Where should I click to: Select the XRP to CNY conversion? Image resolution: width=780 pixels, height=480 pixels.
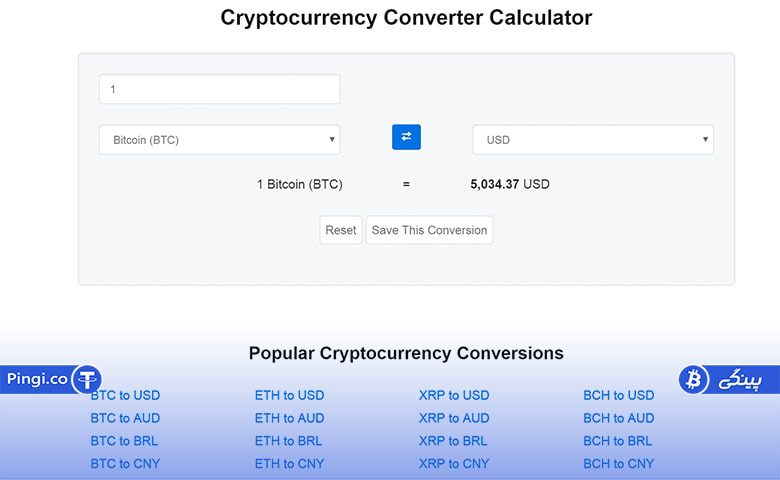(x=454, y=464)
